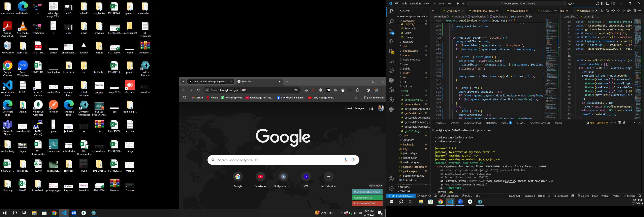Click the Accounts icon in VS Code
The image size is (644, 217).
pyautogui.click(x=391, y=179)
